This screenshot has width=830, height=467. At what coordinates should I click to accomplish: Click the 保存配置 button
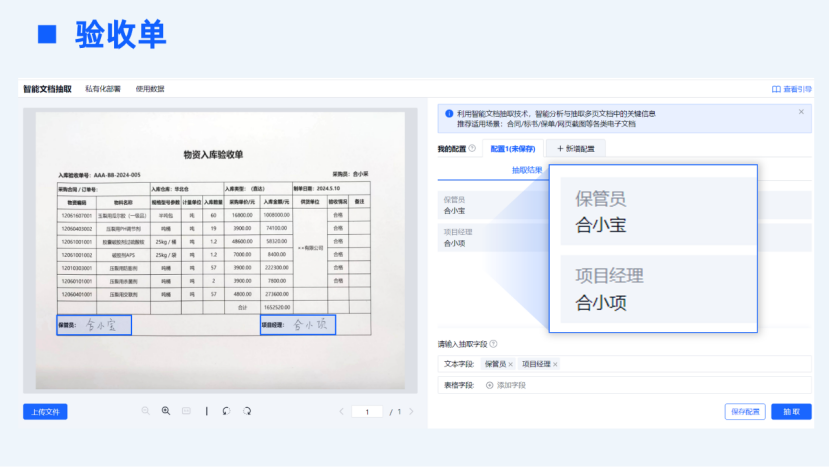tap(745, 411)
